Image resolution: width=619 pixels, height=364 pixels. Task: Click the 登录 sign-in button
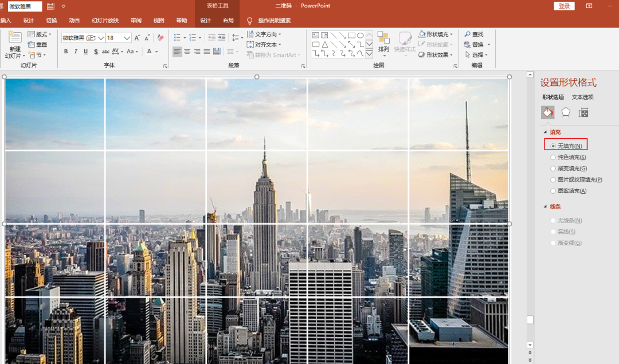click(x=564, y=6)
